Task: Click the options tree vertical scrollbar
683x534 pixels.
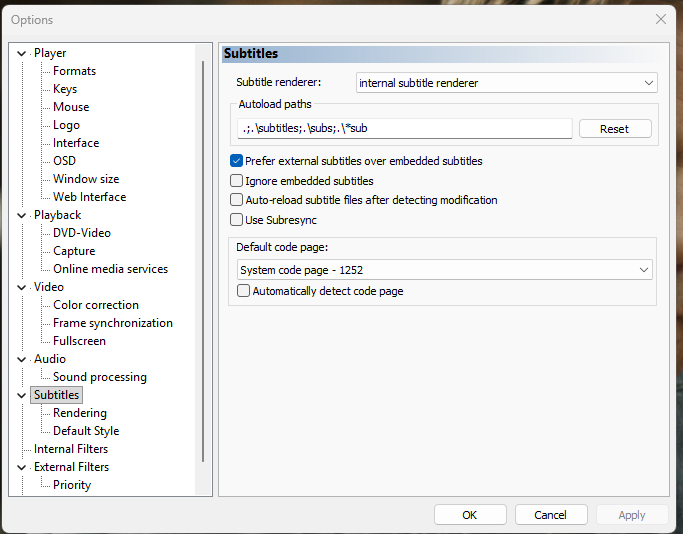Action: (203, 261)
